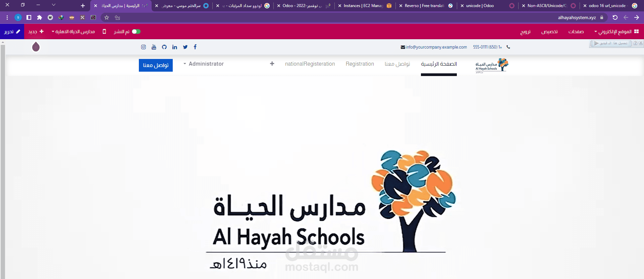Click the Odoo droplet icon in the header
Viewport: 644px width, 279px height.
click(x=36, y=47)
